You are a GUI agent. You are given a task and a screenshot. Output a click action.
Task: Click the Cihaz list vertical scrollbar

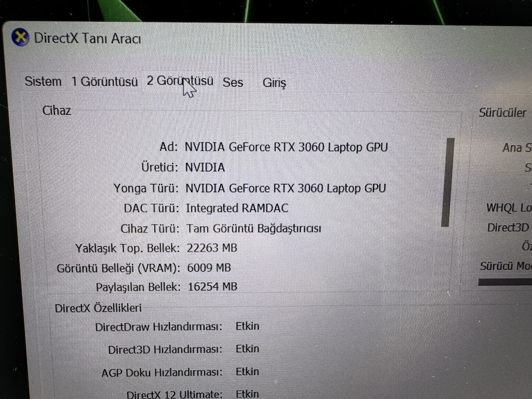[x=448, y=182]
